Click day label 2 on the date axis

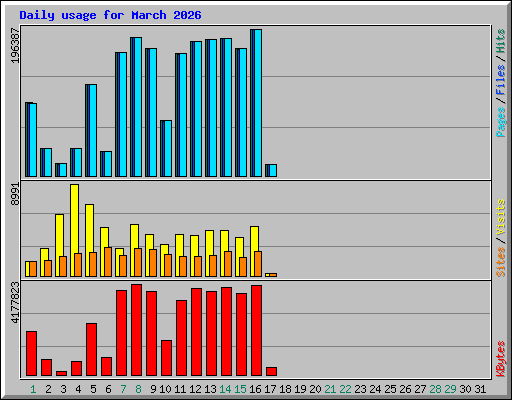(48, 389)
